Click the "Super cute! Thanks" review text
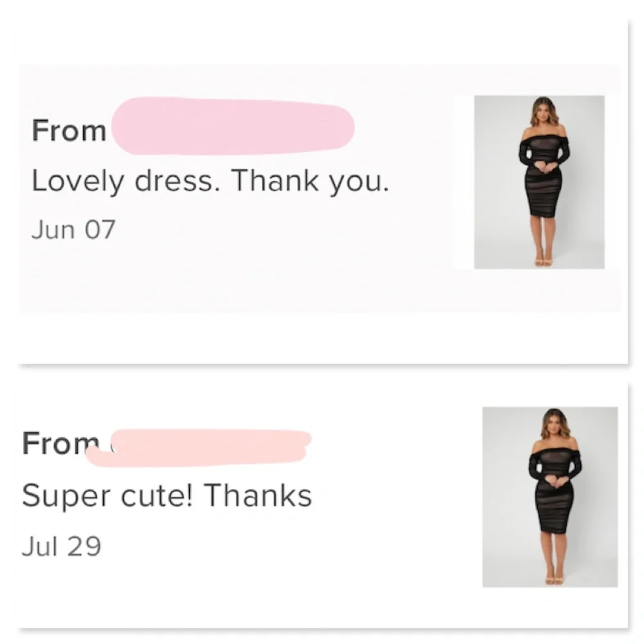The height and width of the screenshot is (644, 644). [x=166, y=497]
